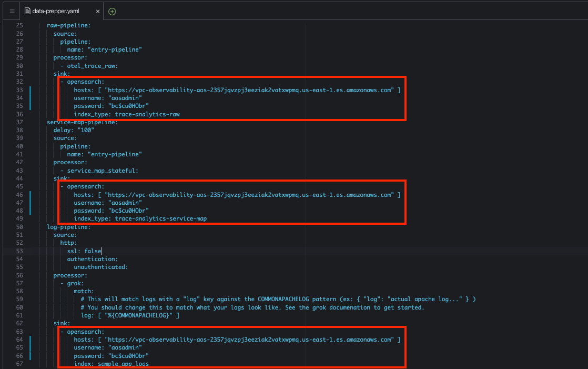The width and height of the screenshot is (588, 369).
Task: Click the "- otel_trace_raw:" line
Action: tap(89, 66)
